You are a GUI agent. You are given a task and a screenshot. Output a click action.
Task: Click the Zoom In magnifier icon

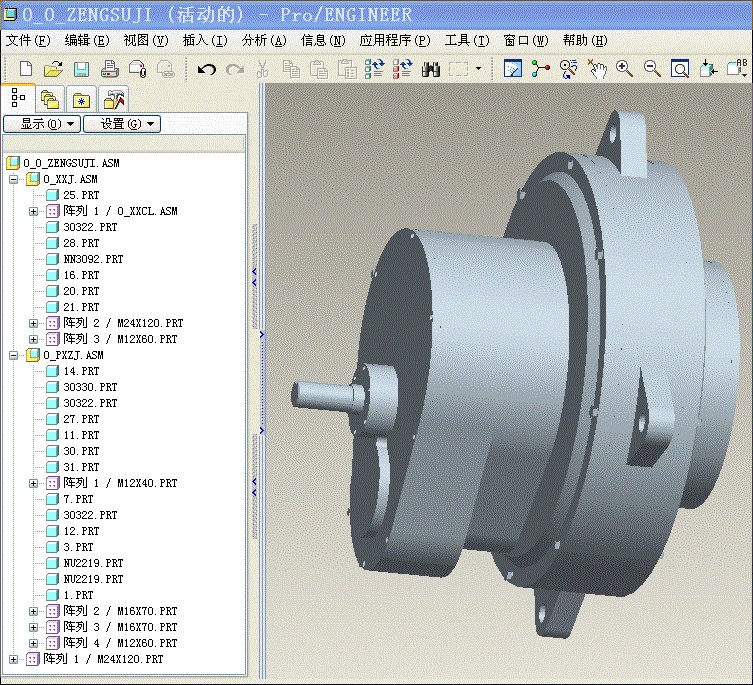click(624, 69)
